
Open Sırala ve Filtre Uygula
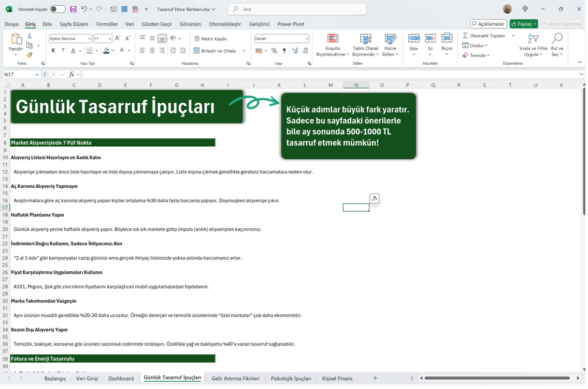533,45
